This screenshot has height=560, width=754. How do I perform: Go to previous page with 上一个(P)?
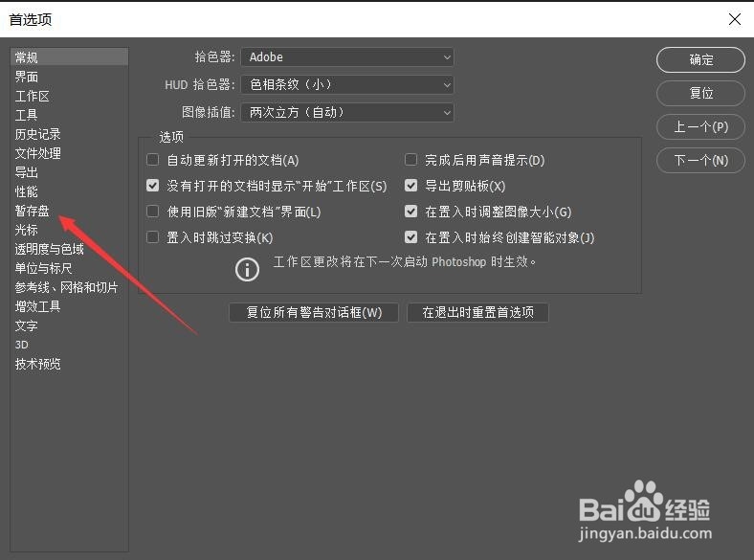[700, 127]
